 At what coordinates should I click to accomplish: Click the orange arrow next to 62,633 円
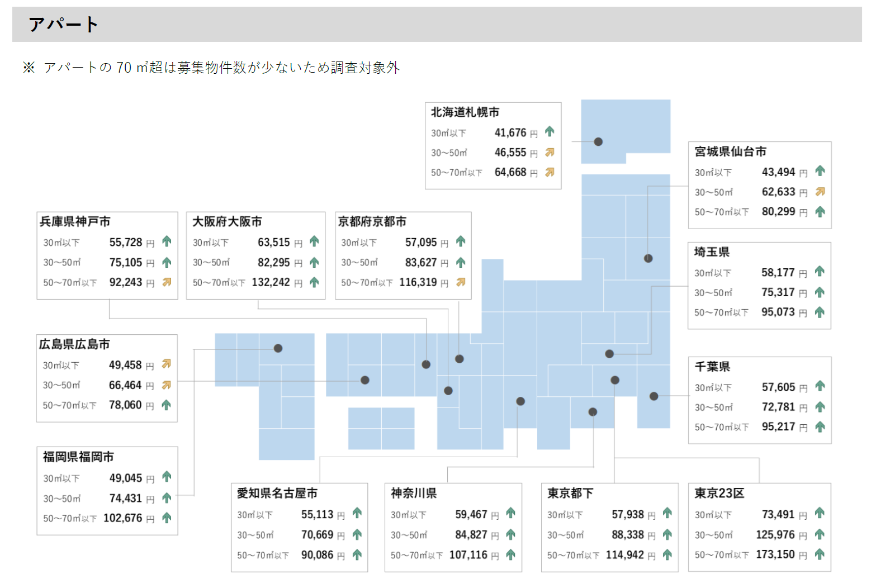pos(820,192)
